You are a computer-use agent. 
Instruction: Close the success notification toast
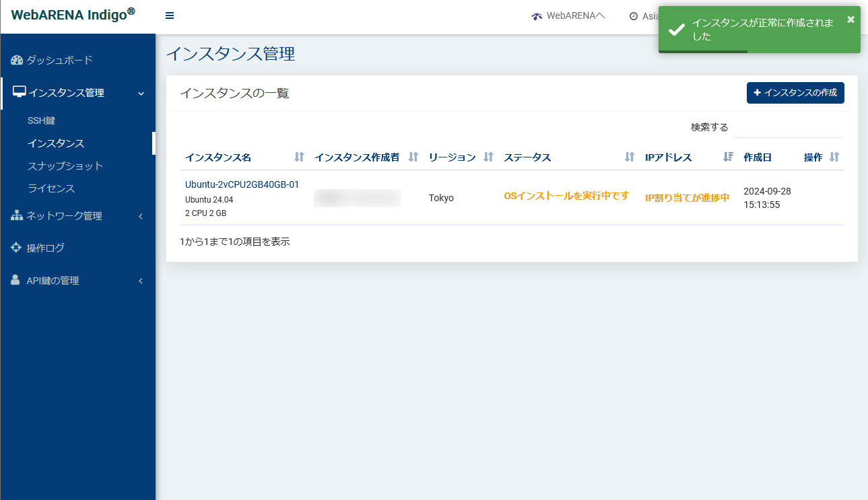click(x=850, y=20)
